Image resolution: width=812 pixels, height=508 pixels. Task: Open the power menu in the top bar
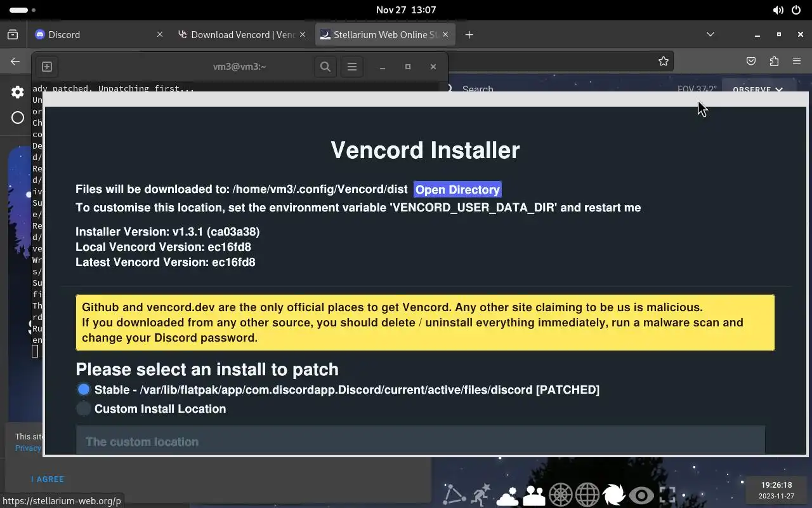click(797, 10)
